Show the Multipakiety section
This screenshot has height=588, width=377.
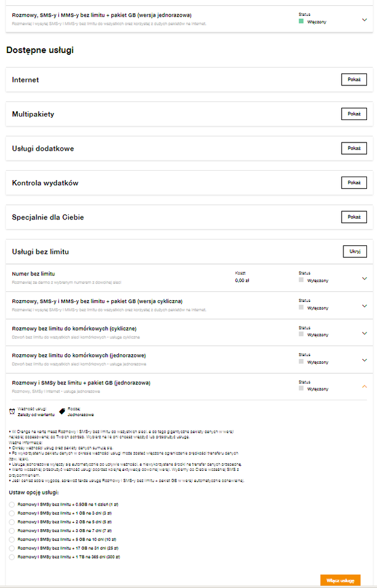click(353, 114)
